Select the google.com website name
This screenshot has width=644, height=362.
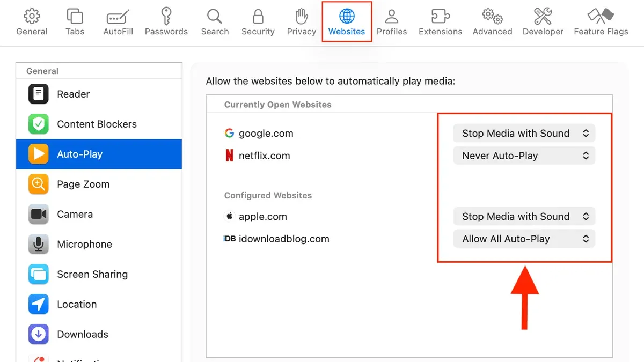(x=266, y=134)
